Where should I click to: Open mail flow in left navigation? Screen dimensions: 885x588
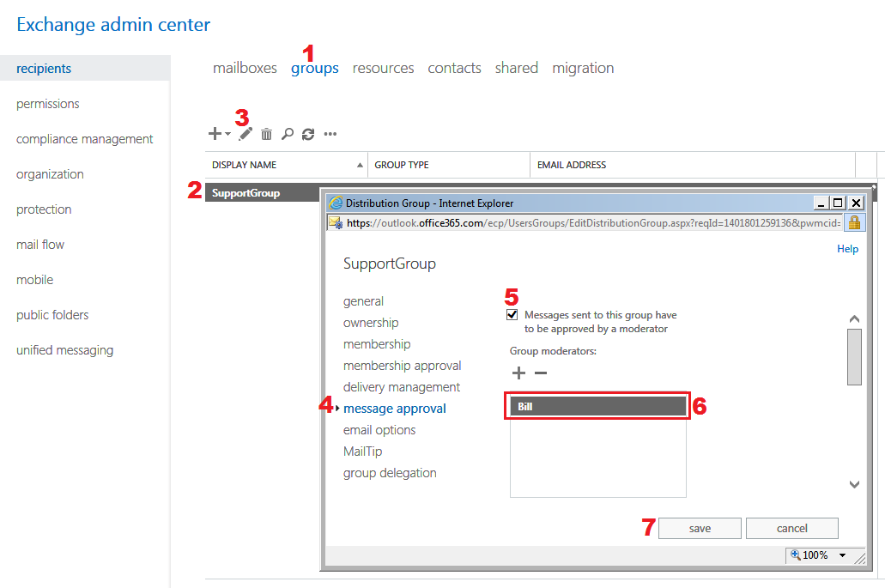(40, 245)
